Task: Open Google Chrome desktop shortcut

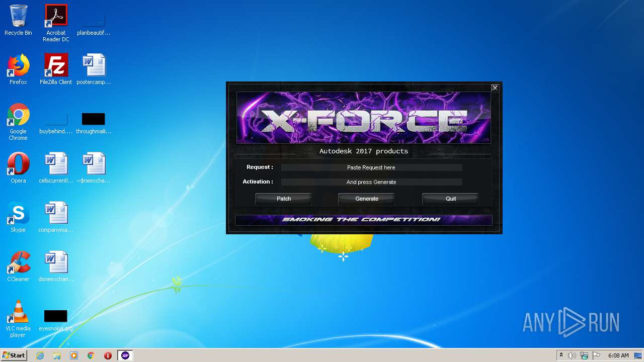Action: click(x=18, y=122)
